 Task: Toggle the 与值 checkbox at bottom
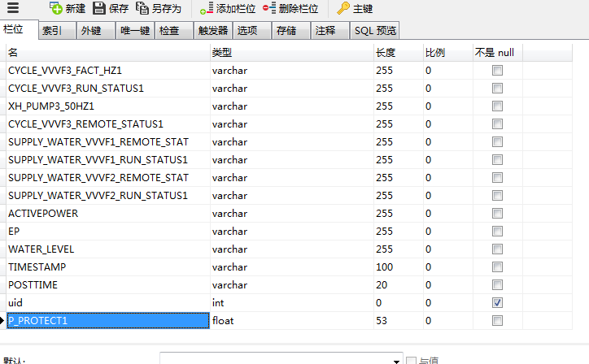tap(411, 360)
